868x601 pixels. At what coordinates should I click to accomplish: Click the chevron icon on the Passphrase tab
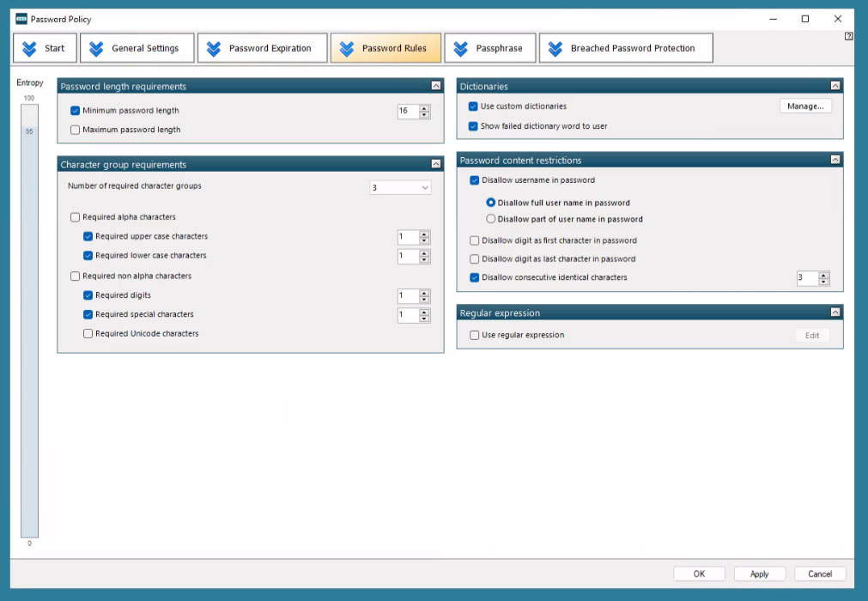[460, 49]
